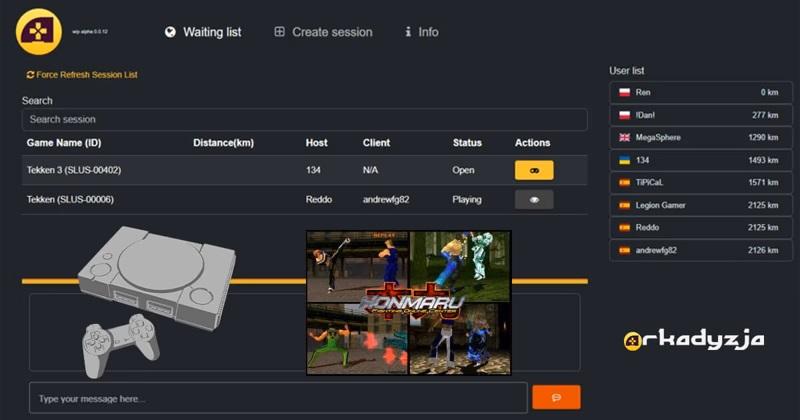Focus the Search session input field

coord(305,119)
